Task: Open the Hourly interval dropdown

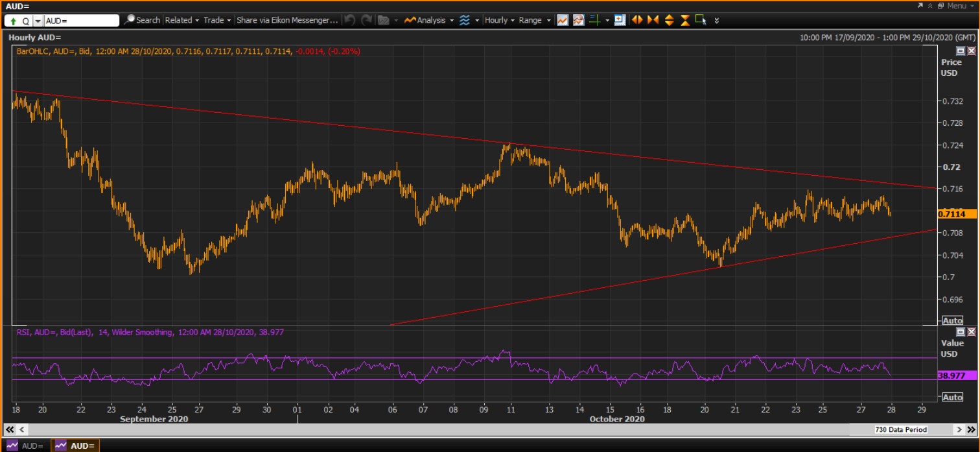Action: point(500,20)
